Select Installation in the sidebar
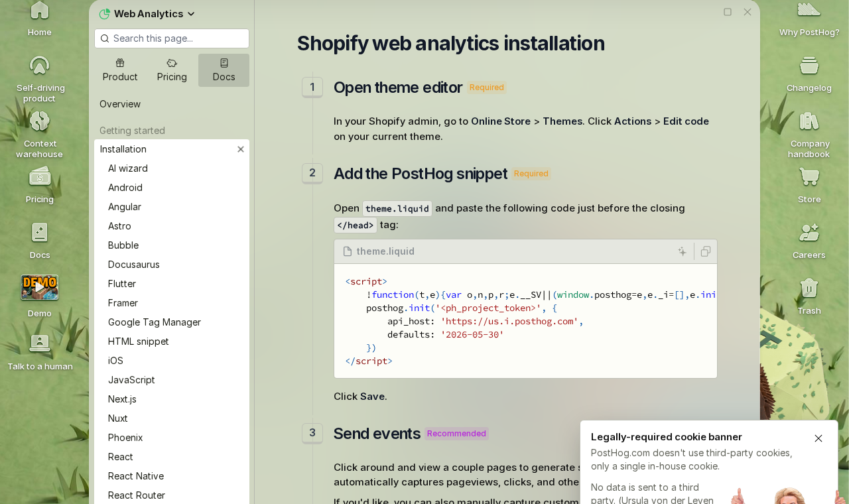 click(x=123, y=149)
